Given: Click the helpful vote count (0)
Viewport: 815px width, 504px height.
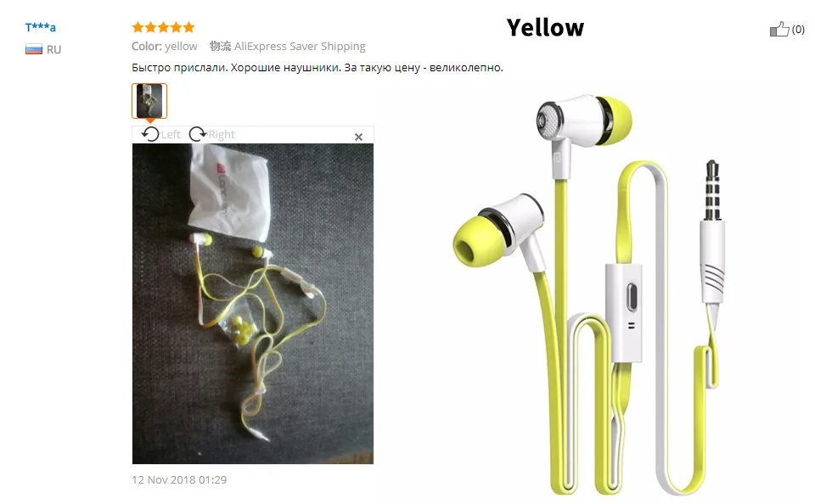Looking at the screenshot, I should pyautogui.click(x=798, y=30).
